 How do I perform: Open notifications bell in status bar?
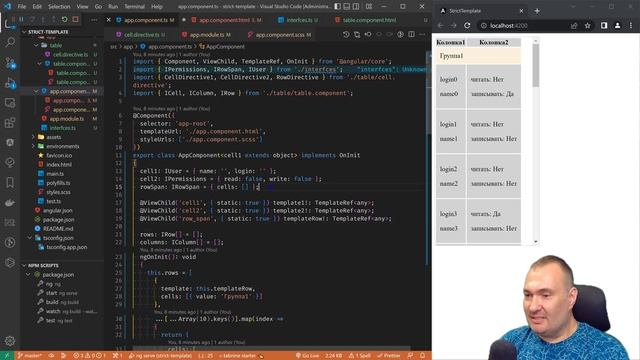[422, 356]
